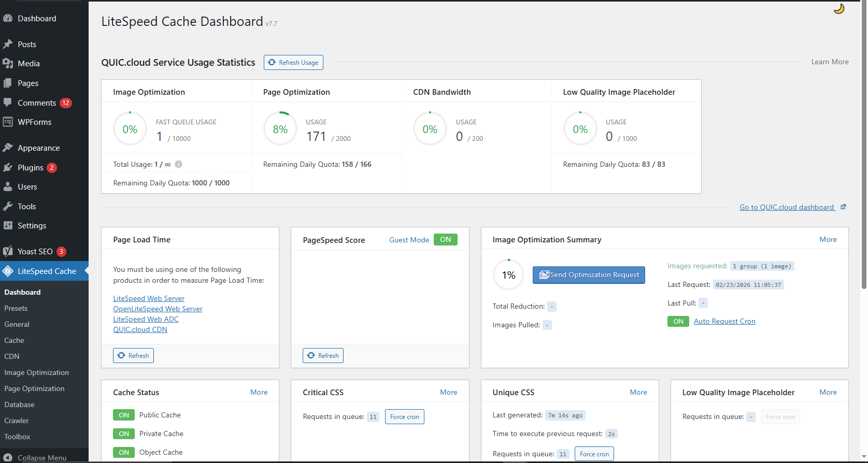Click the Comments 12 notification badge
This screenshot has width=868, height=463.
tap(65, 103)
